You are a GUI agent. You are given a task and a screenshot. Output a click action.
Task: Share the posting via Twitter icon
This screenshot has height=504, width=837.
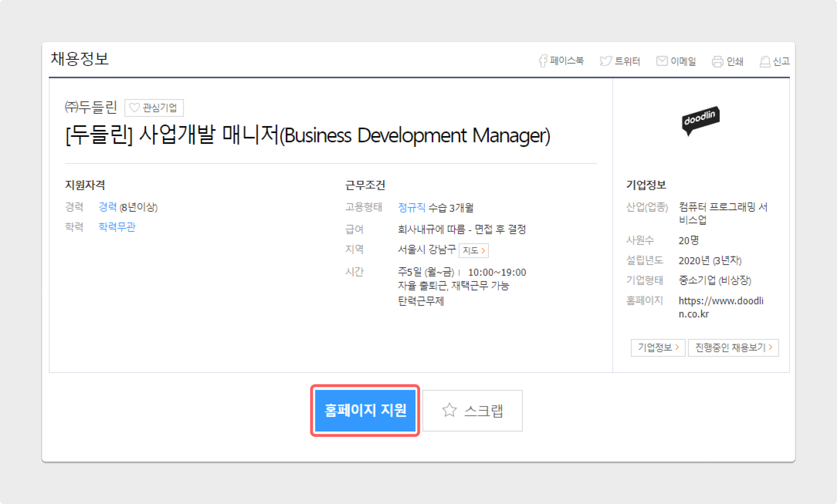tap(605, 61)
